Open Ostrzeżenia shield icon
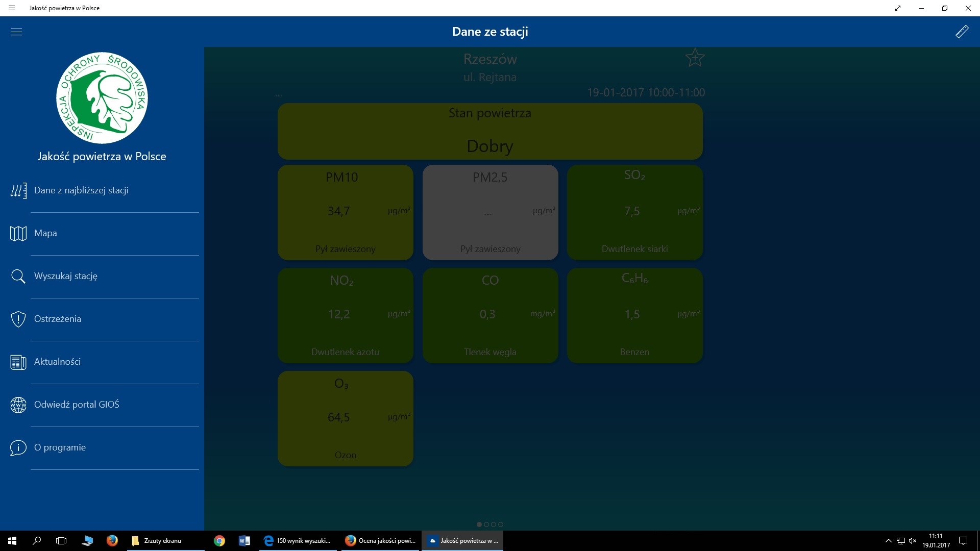The image size is (980, 551). pos(18,319)
